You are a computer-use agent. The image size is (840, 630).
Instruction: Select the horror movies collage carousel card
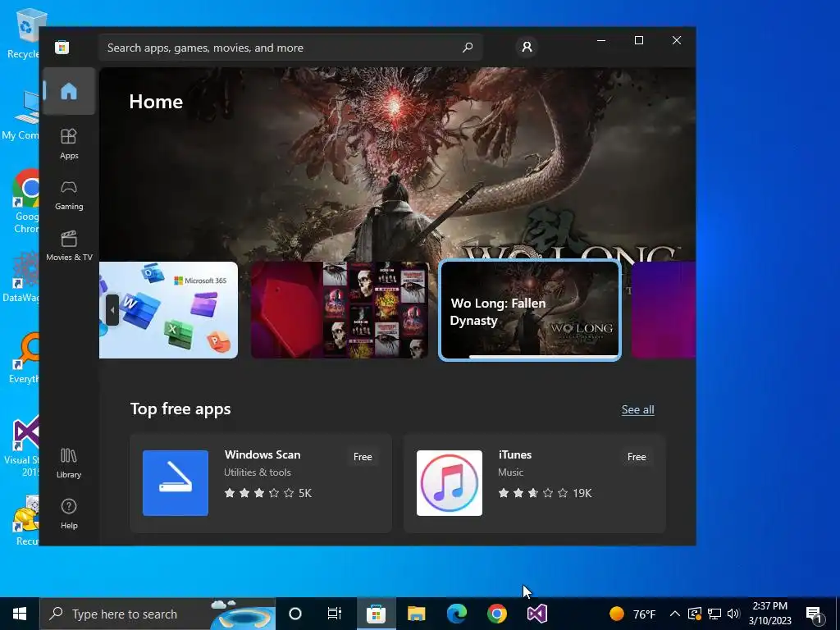(x=340, y=309)
